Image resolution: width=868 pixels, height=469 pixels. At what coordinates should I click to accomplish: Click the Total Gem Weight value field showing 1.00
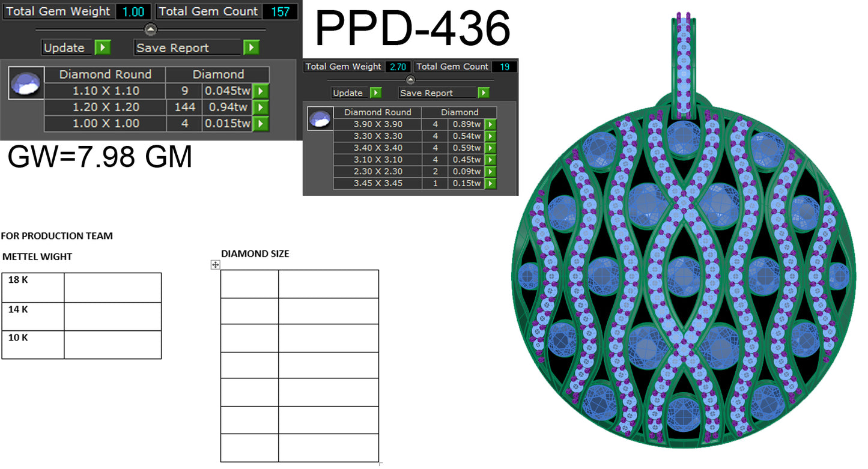point(133,11)
